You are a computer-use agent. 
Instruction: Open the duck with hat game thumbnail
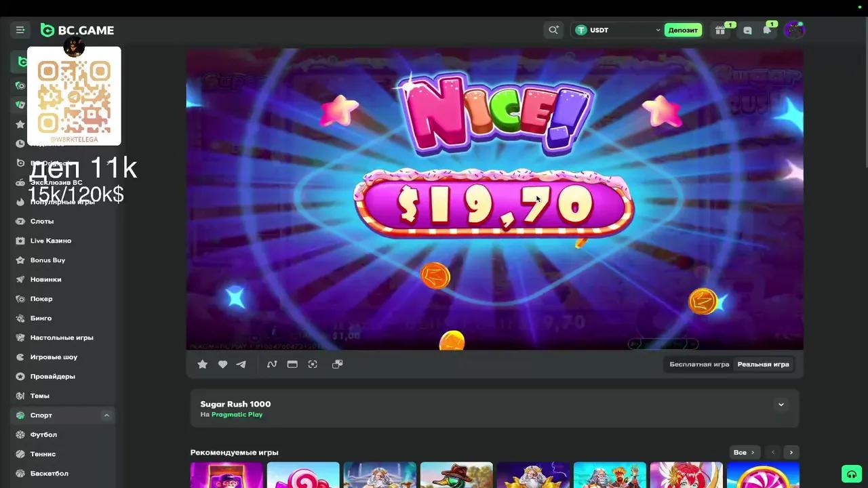456,475
